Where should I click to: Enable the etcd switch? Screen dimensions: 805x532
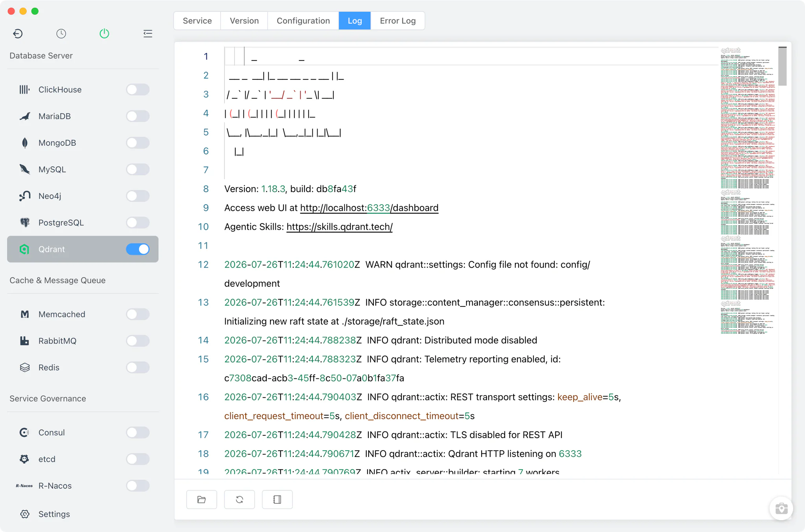(138, 459)
